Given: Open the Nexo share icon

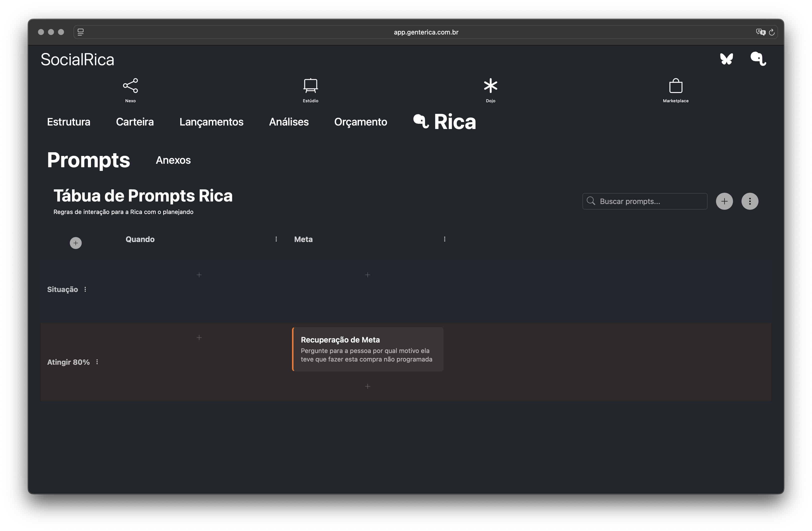Looking at the screenshot, I should [x=130, y=86].
